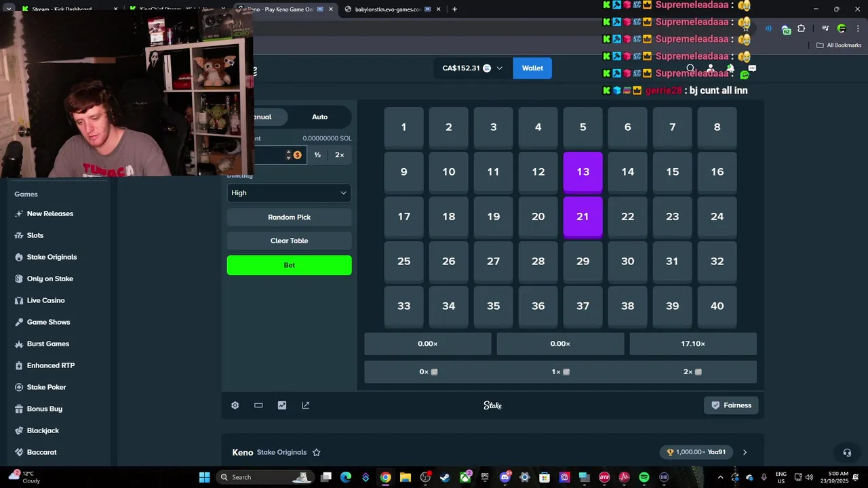Viewport: 868px width, 488px height.
Task: Deselect Keno number 13
Action: point(583,172)
